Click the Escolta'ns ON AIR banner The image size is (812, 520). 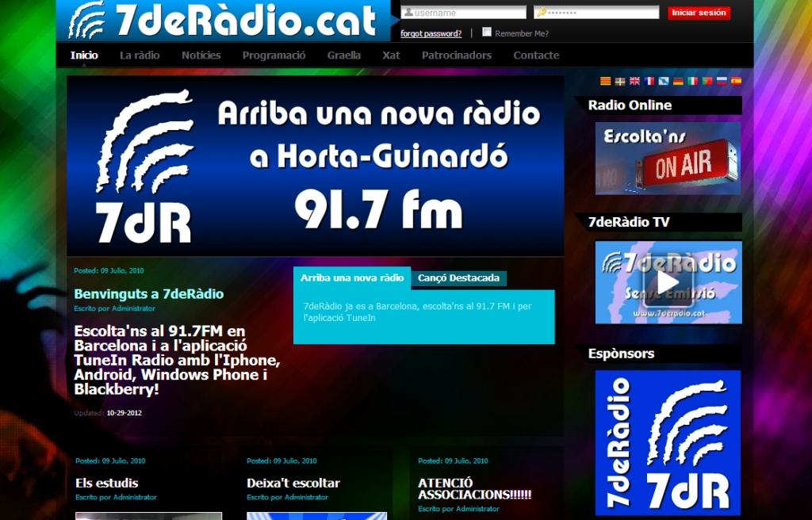(x=668, y=159)
